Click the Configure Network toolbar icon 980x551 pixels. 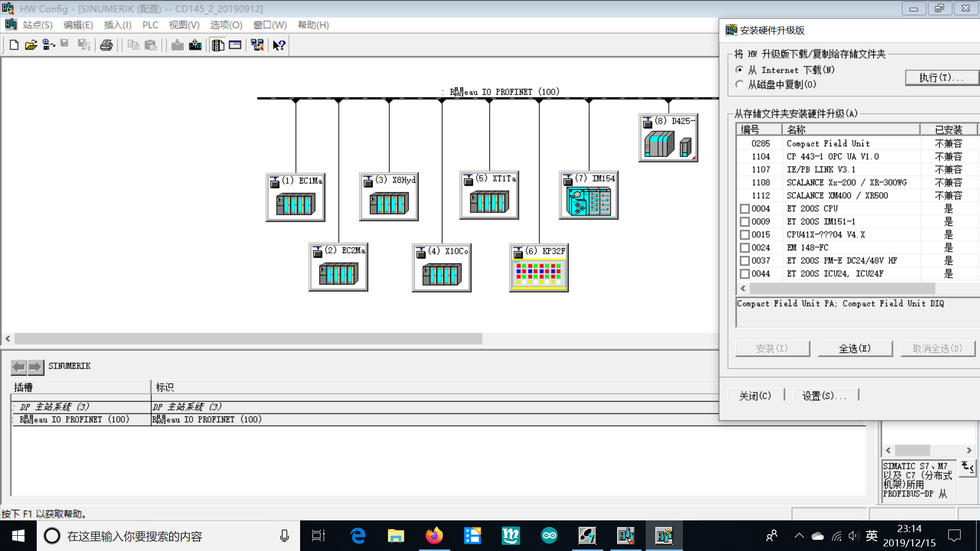[x=257, y=45]
